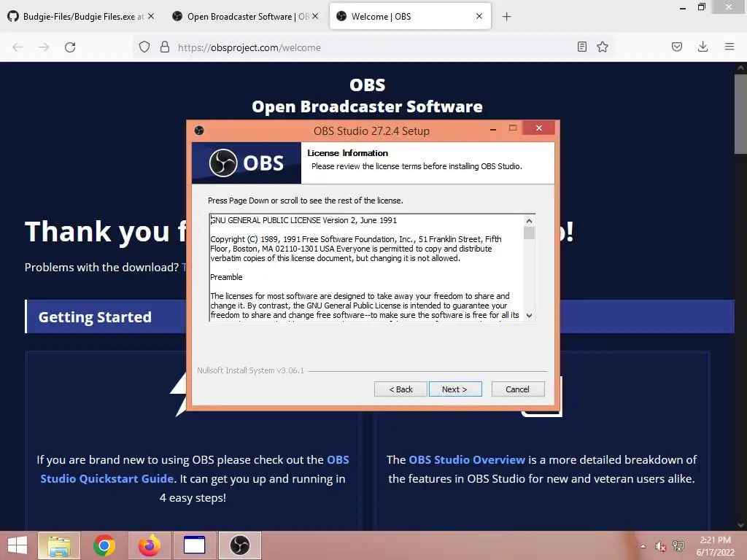Click the site security padlock icon
The image size is (747, 560).
click(165, 47)
